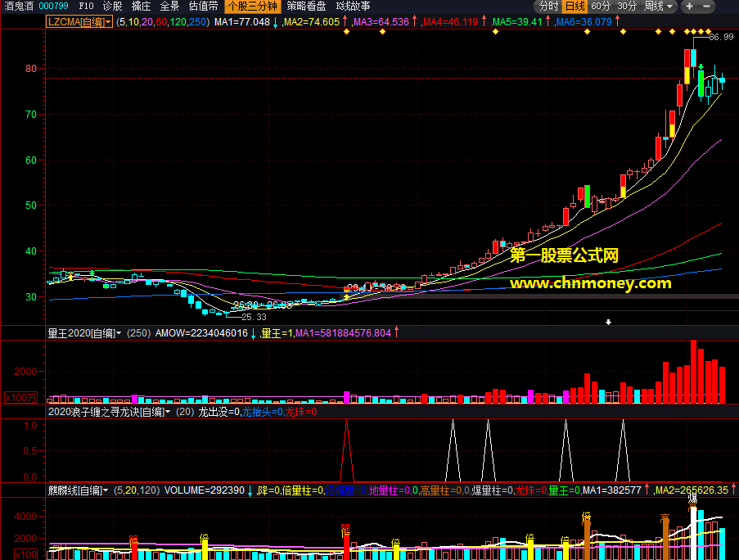Click the 倍量柱=0 value

pyautogui.click(x=303, y=490)
